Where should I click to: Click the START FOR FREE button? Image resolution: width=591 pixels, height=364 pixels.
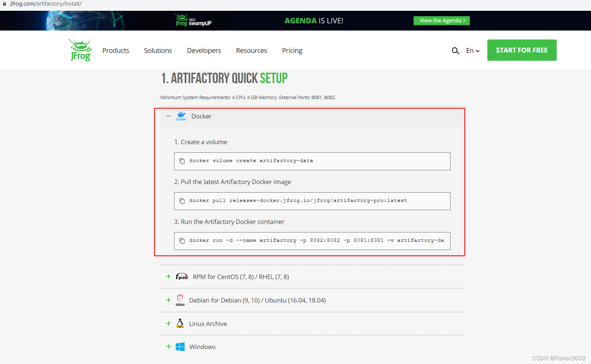coord(522,50)
